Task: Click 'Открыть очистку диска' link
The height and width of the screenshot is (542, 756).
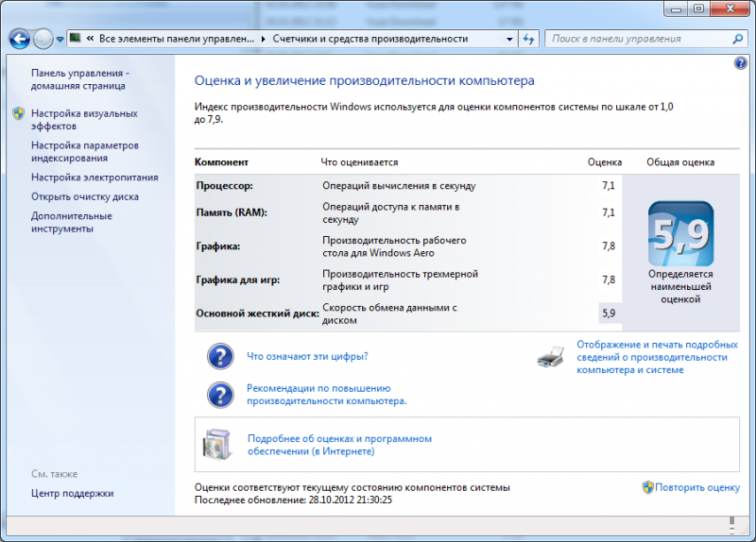Action: (85, 196)
